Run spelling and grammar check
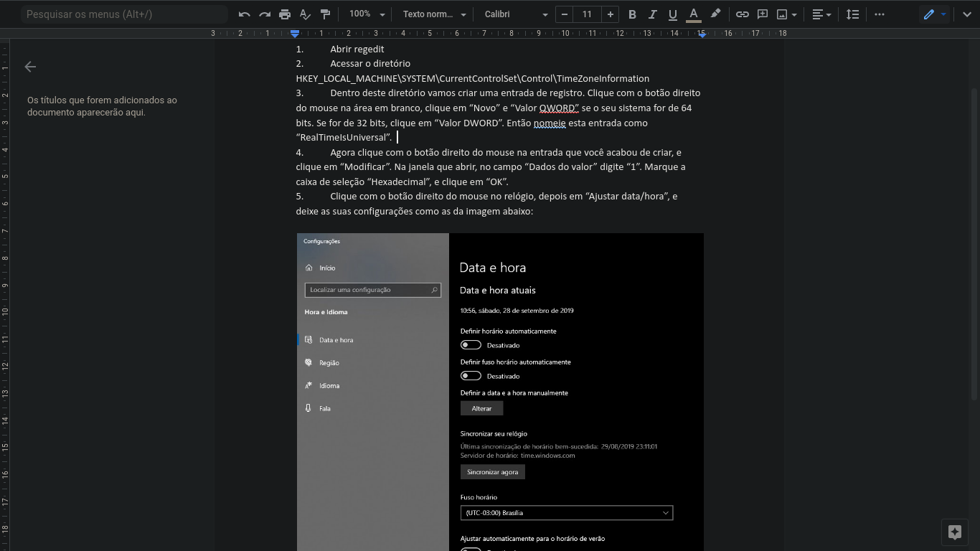 coord(305,14)
